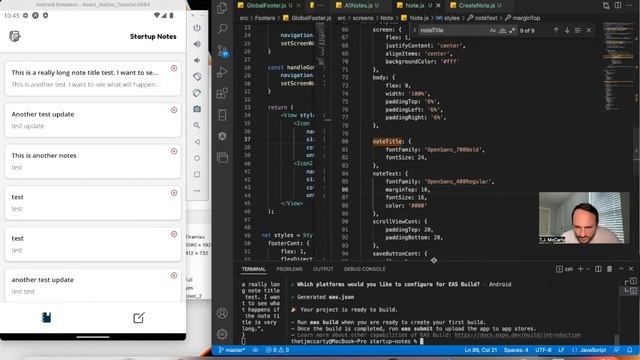
Task: Click 'Ln 86, Col 21' in status bar
Action: (x=480, y=350)
